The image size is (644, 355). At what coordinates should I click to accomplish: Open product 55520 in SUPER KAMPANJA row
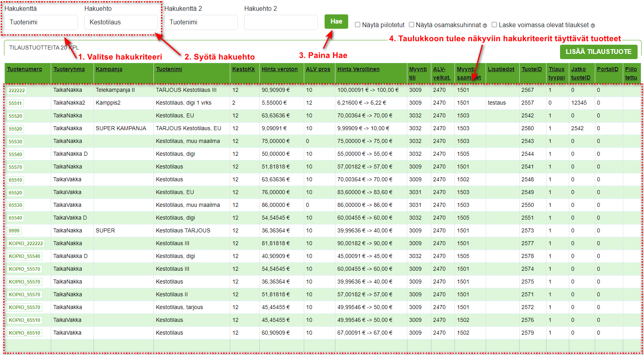(15, 129)
